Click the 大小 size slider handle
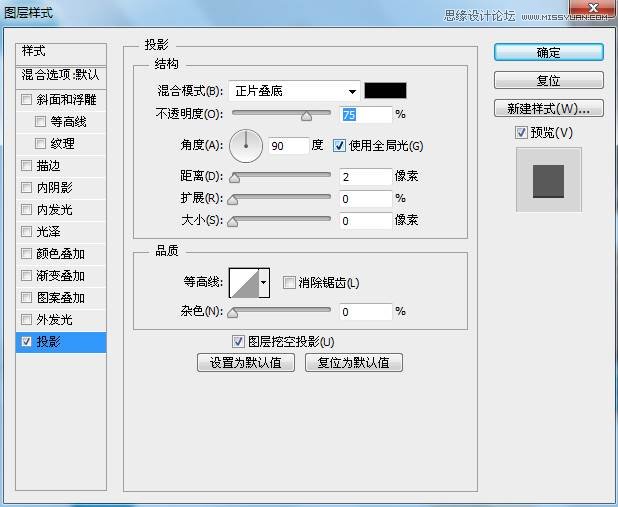This screenshot has width=618, height=507. pyautogui.click(x=233, y=222)
